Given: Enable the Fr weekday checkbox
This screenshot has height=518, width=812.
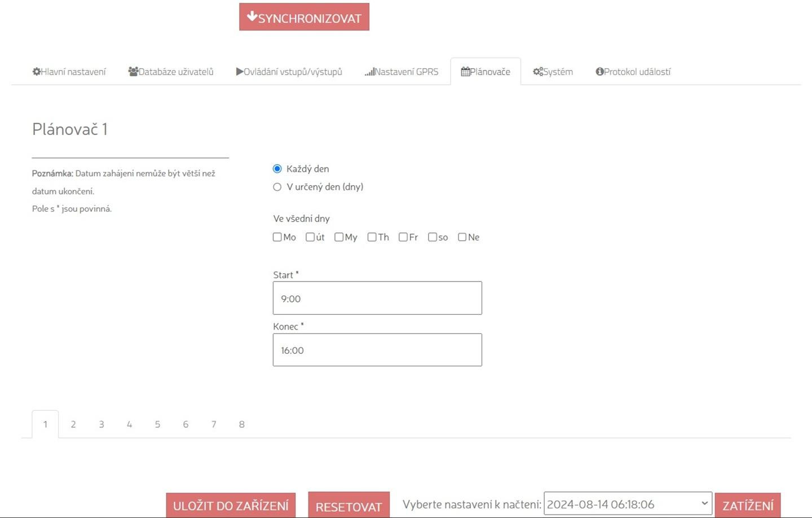Looking at the screenshot, I should (x=403, y=237).
